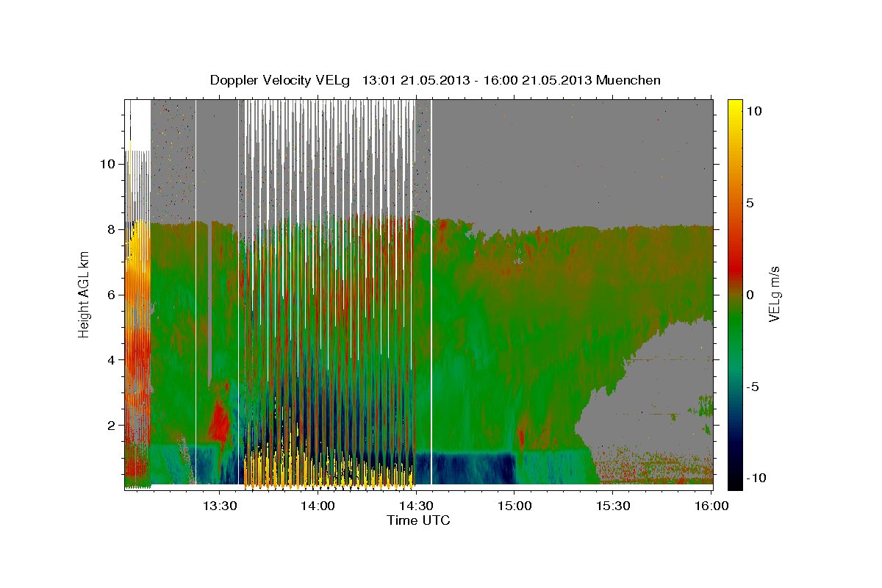Viewport: 882px width, 588px height.
Task: Click the plot title 'Doppler Velocity VELg'
Action: point(281,80)
